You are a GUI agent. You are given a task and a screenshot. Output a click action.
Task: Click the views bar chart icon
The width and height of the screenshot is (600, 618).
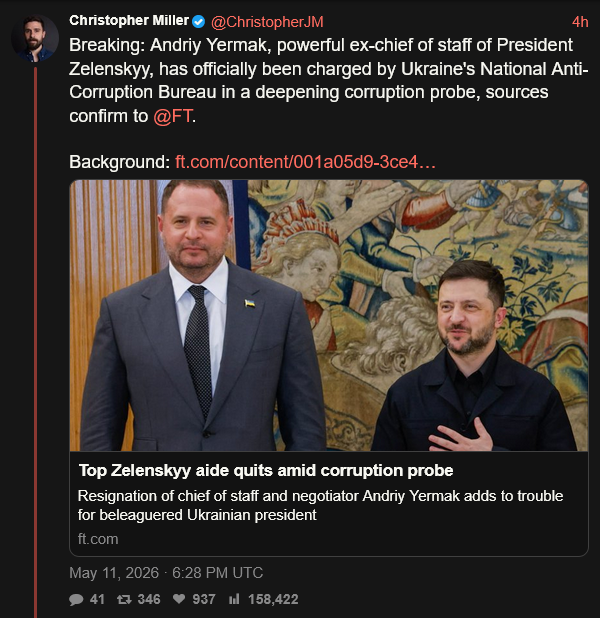(x=234, y=599)
